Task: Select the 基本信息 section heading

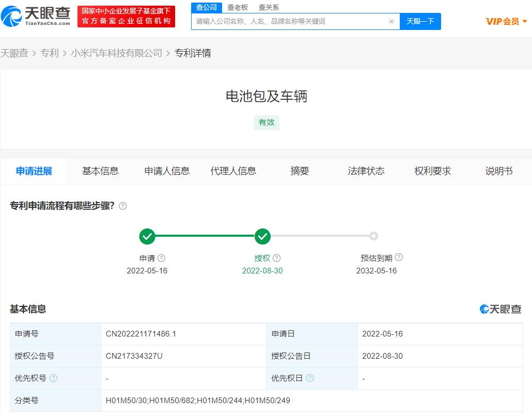Action: [x=28, y=310]
